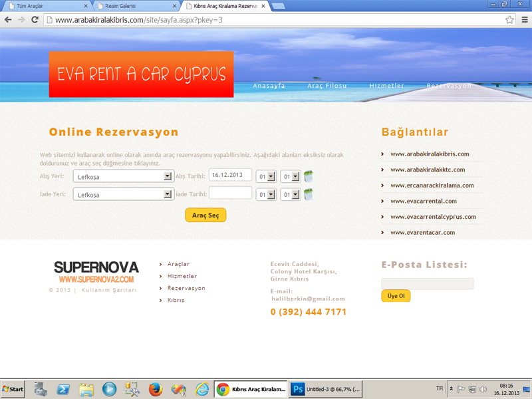Open PowerShell from the taskbar

tap(63, 389)
